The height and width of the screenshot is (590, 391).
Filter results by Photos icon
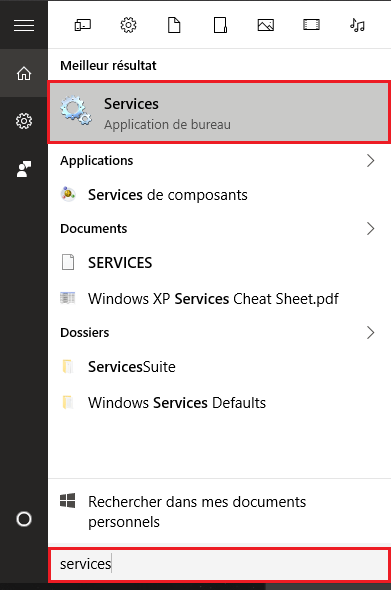point(266,25)
